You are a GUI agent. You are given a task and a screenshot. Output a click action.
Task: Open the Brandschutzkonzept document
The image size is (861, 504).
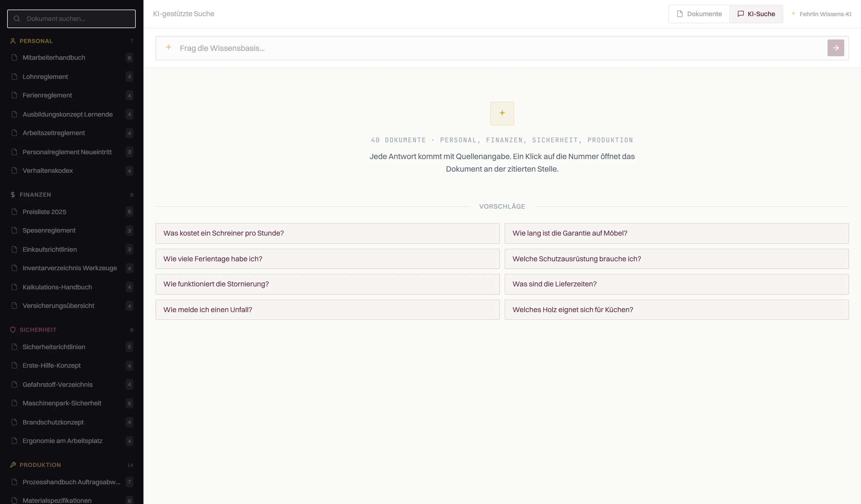tap(71, 422)
